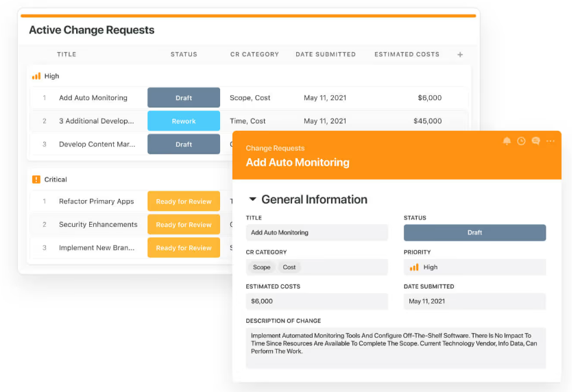Click the Description of Change text area
Viewport: 580px width, 392px height.
(396, 348)
